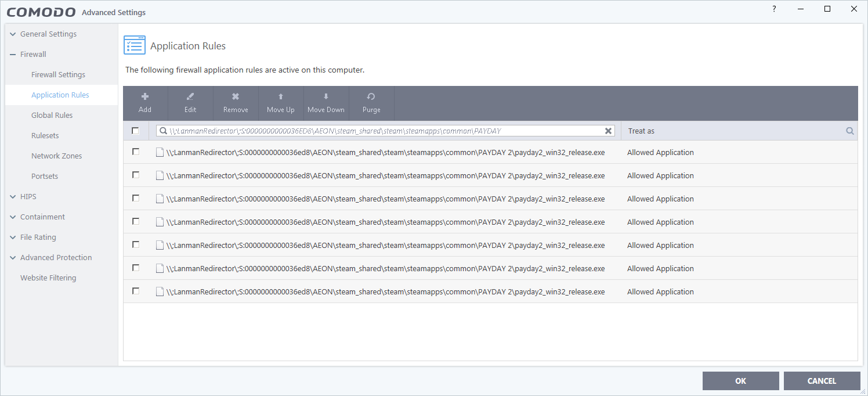
Task: Click the file icon of the sixth rule
Action: click(160, 268)
